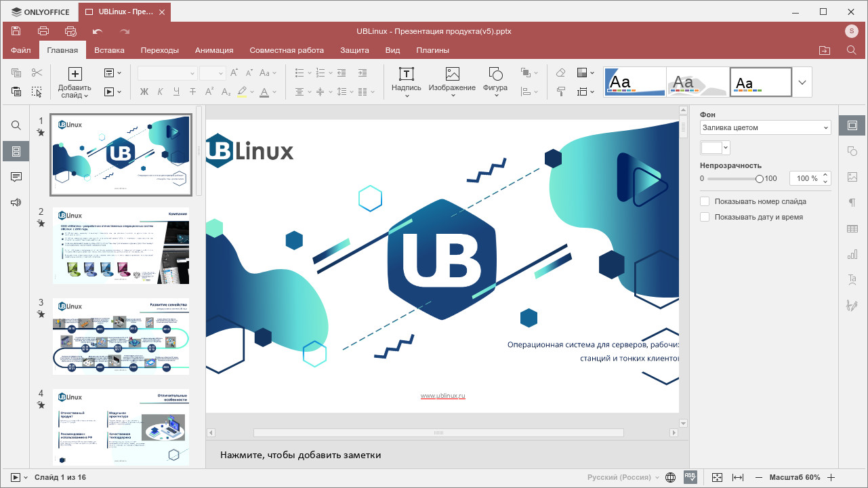Enable Показывать дату и время checkbox
Screen dimensions: 868x488
point(705,217)
